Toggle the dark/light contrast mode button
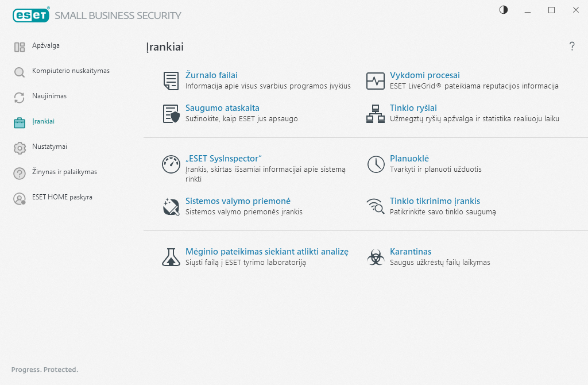The image size is (588, 385). tap(504, 10)
